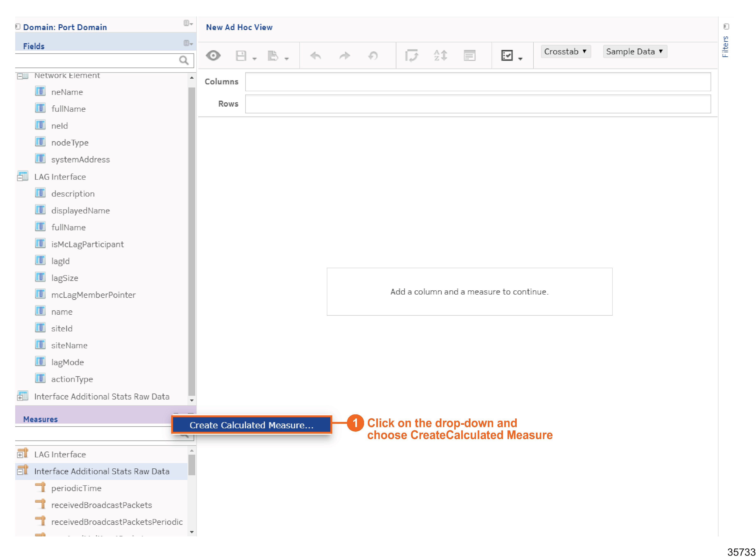Click the Export icon in toolbar
The height and width of the screenshot is (559, 756).
pyautogui.click(x=273, y=56)
